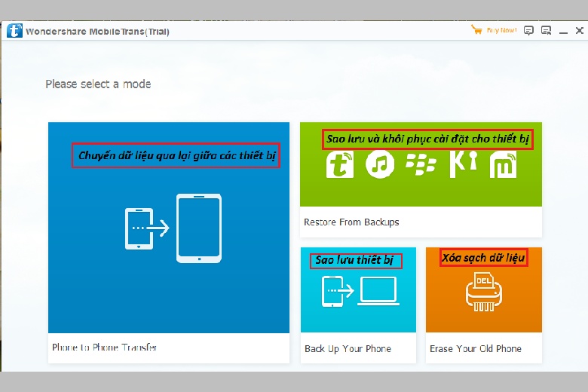The width and height of the screenshot is (588, 392).
Task: Click the Phone to Phone Transfer label
Action: pyautogui.click(x=104, y=348)
